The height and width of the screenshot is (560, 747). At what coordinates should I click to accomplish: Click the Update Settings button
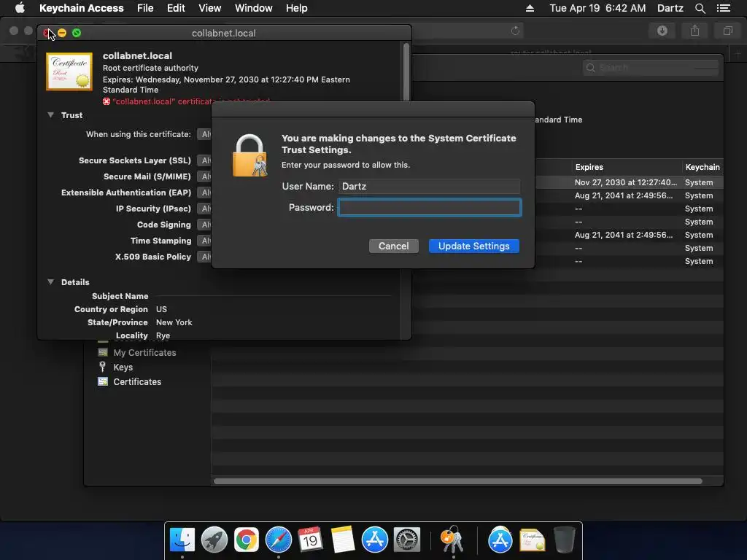tap(473, 246)
